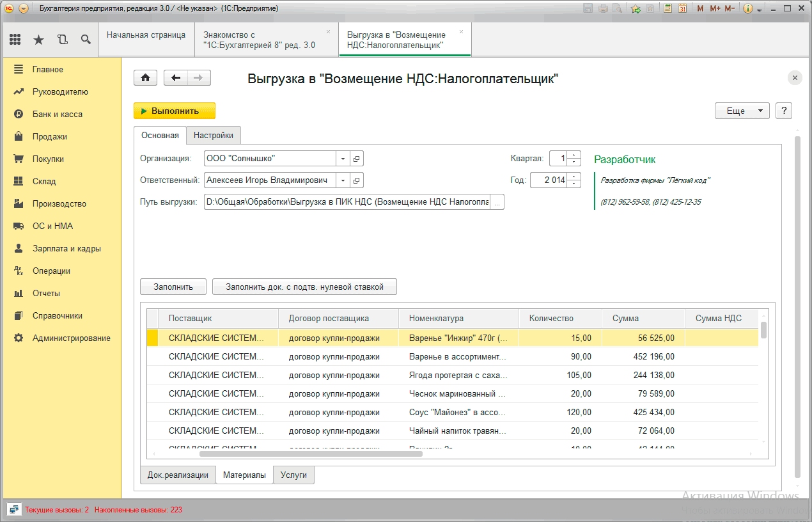Screen dimensions: 812x522
Task: Go back with left arrow button
Action: [176, 77]
